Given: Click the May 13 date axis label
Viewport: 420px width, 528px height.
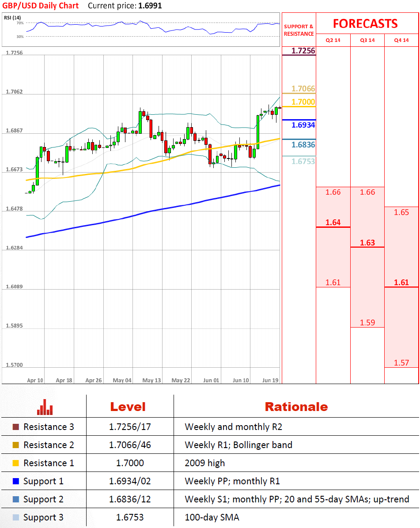Looking at the screenshot, I should click(x=151, y=381).
